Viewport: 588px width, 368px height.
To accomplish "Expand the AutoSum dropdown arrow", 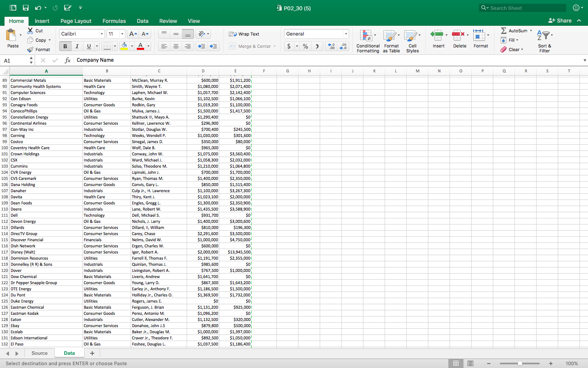I will 531,31.
